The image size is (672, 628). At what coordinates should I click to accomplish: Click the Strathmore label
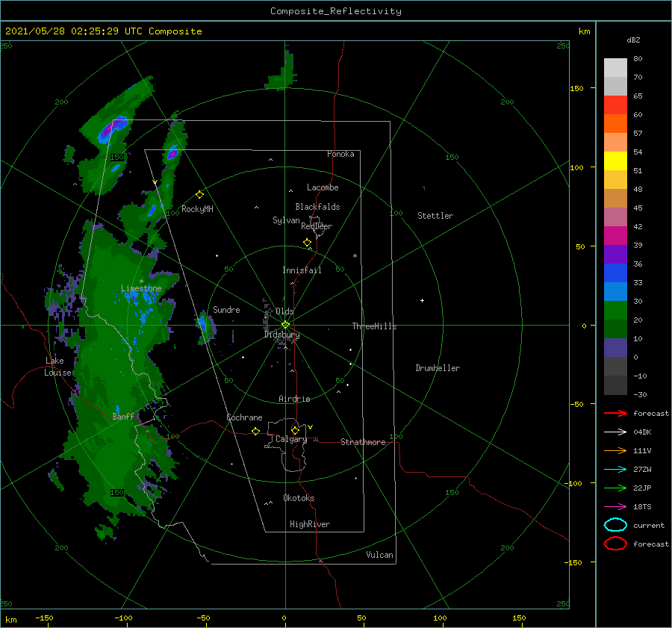(x=363, y=442)
